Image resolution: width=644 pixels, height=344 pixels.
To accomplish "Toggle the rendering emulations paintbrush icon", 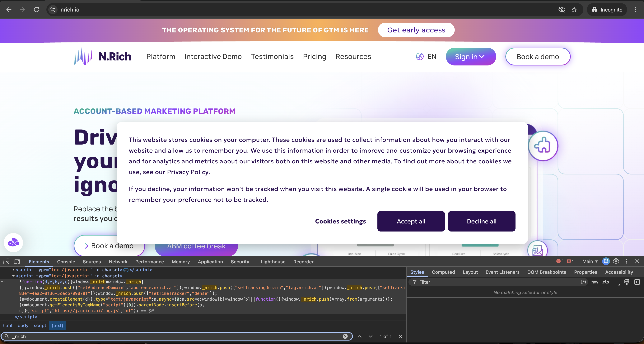I will click(627, 282).
